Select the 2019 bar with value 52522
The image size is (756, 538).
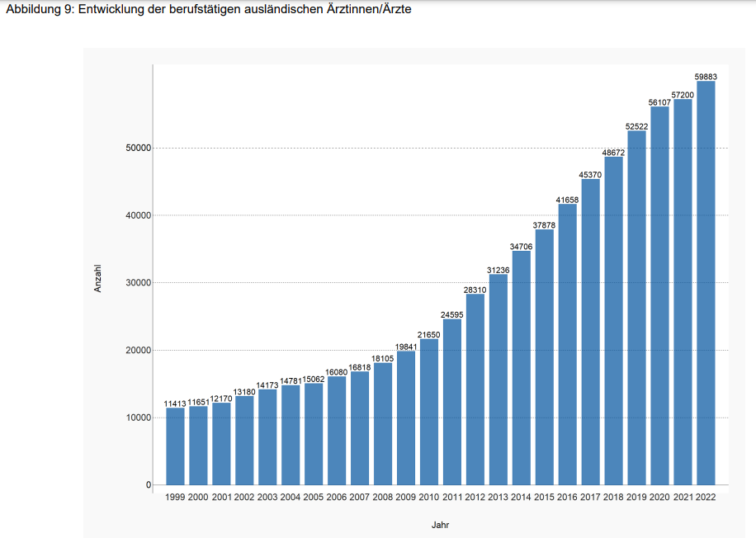tap(636, 308)
